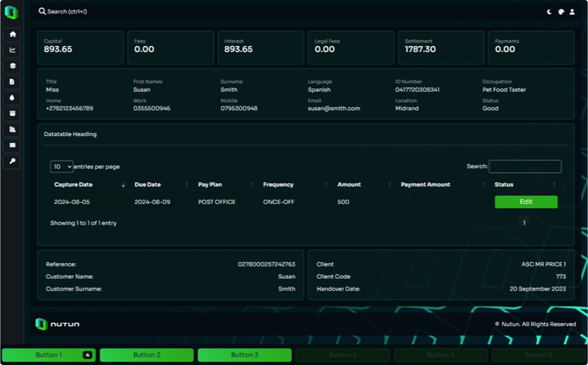Toggle dark mode with the moon icon

(x=549, y=12)
